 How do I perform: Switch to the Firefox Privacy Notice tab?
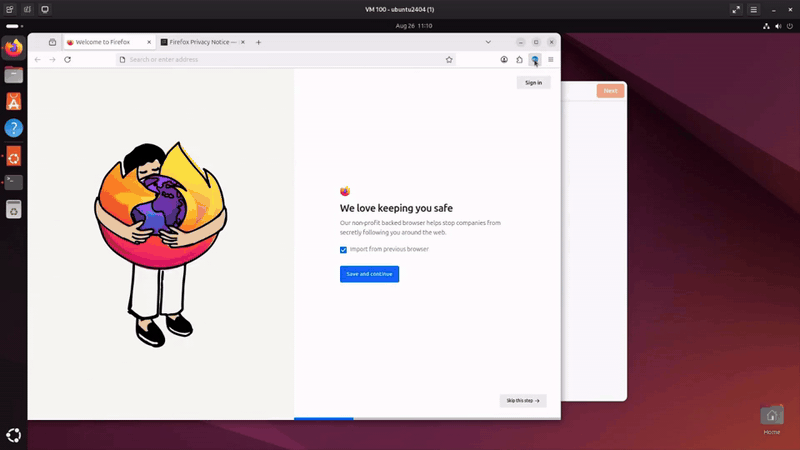point(203,42)
